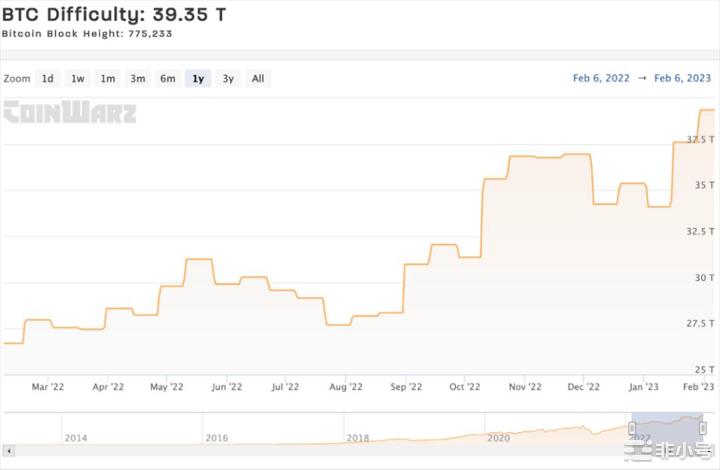Click the navigator timeline at 2018
The height and width of the screenshot is (470, 720).
tap(358, 438)
